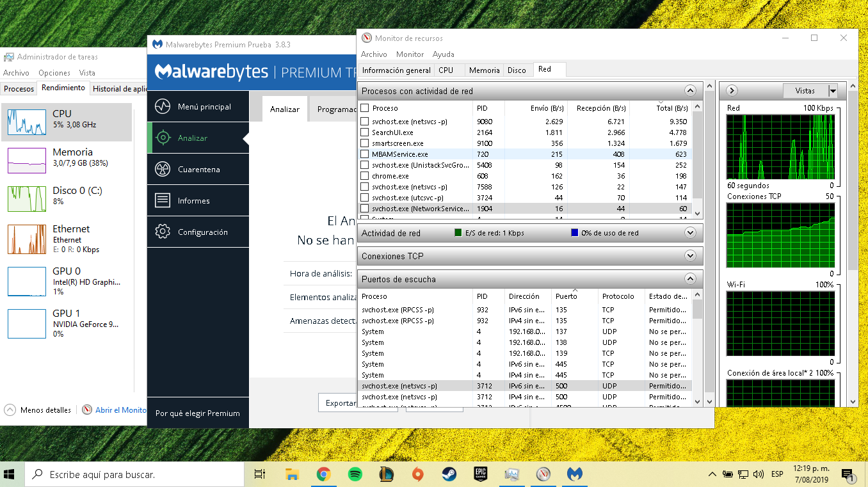Tick the checkbox for svchost.exe PID 9080
The width and height of the screenshot is (868, 487).
pyautogui.click(x=364, y=122)
